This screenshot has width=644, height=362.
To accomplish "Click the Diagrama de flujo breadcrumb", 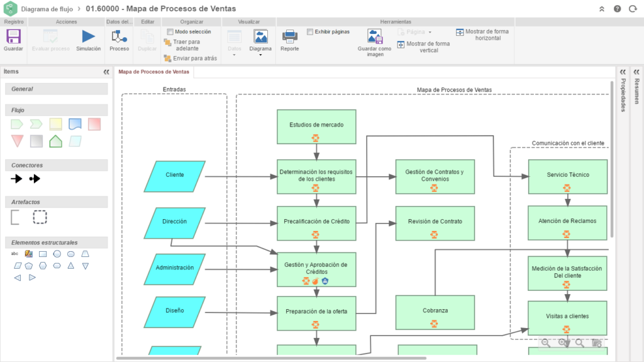I will 47,9.
